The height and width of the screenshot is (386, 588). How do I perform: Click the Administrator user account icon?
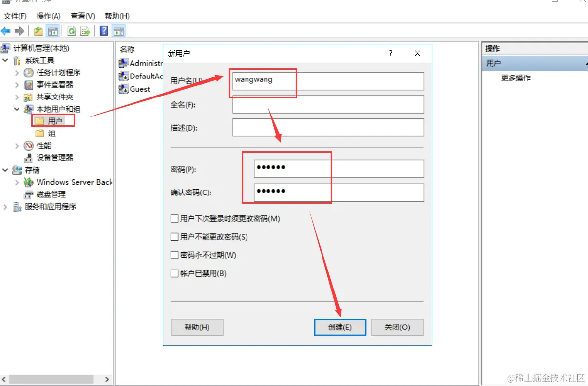pos(123,63)
